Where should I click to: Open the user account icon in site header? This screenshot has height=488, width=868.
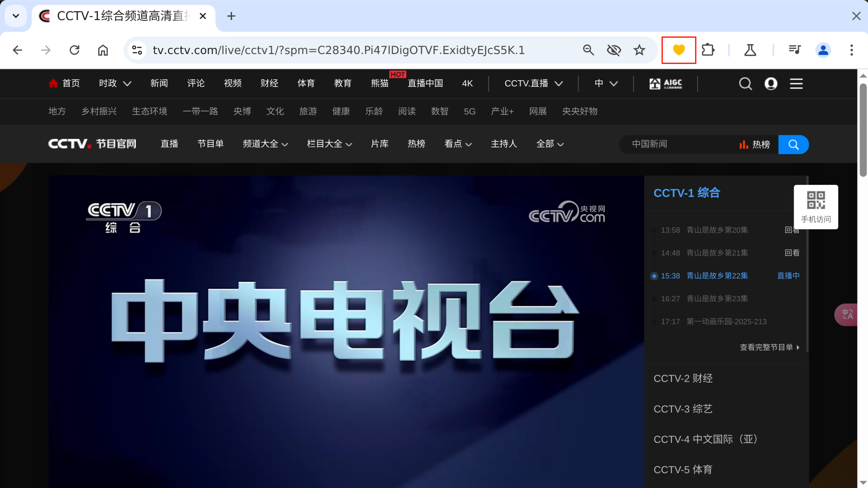click(x=771, y=84)
